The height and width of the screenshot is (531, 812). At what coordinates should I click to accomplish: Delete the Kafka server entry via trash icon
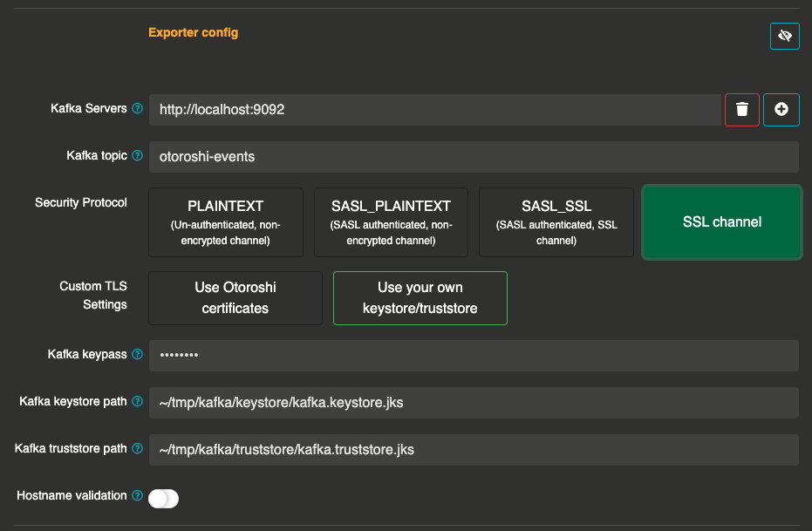[x=742, y=110]
